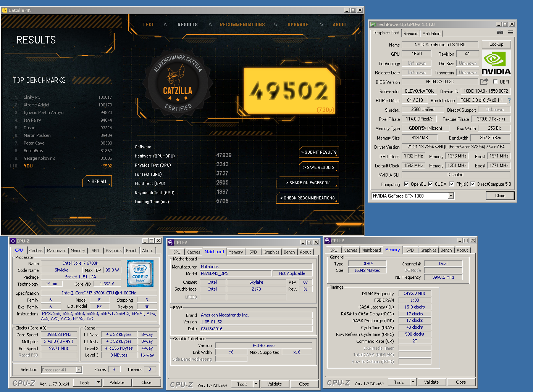The width and height of the screenshot is (533, 392).
Task: Open the Graphics tab in the CPU-Z Mainboard window
Action: (x=271, y=252)
